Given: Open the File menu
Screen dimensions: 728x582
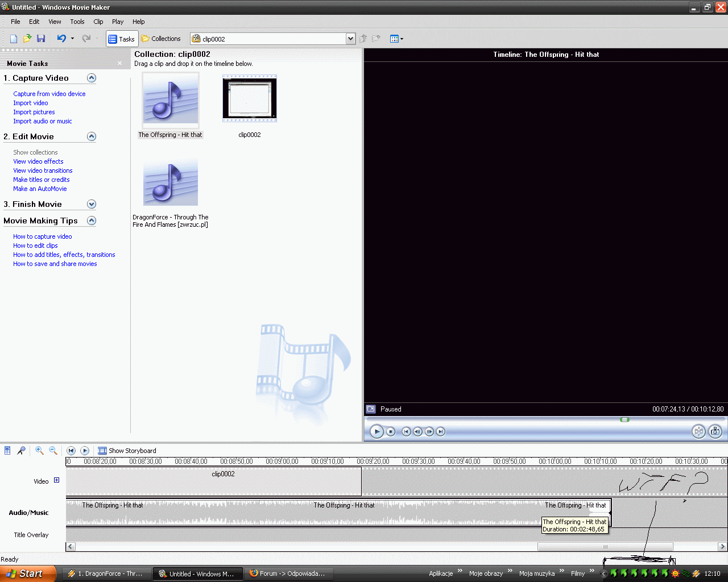Looking at the screenshot, I should [15, 22].
